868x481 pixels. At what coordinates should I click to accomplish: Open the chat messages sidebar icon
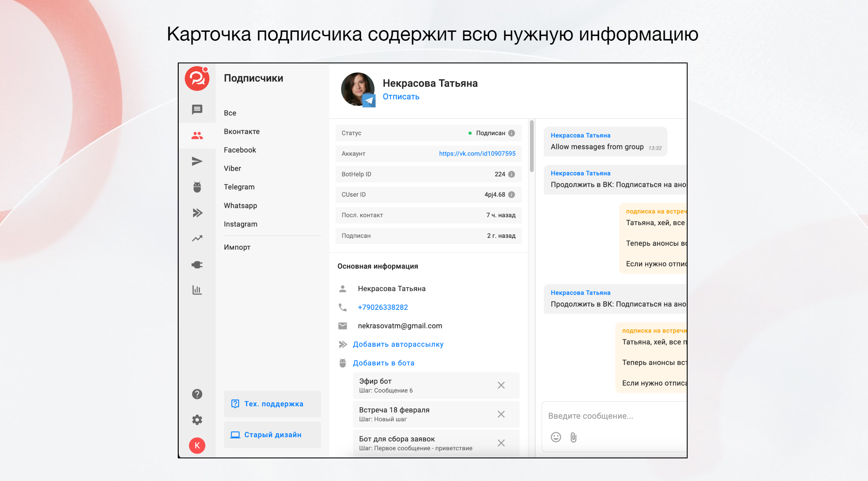pos(197,110)
